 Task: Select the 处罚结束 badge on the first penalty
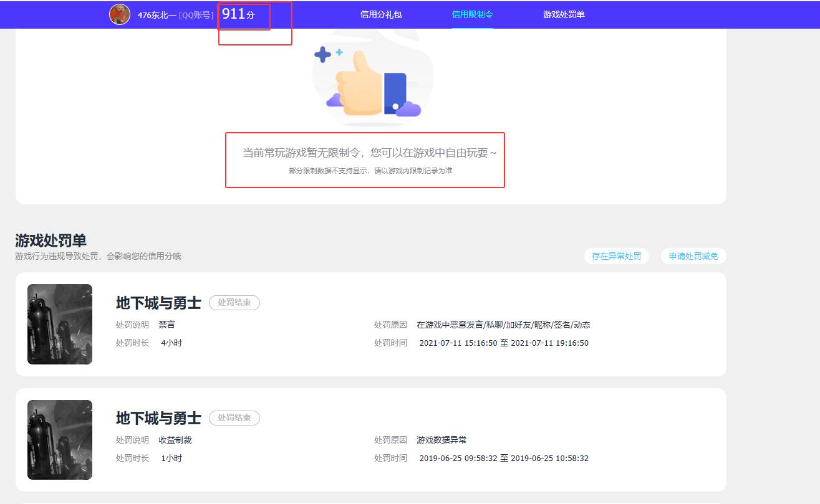[x=234, y=303]
